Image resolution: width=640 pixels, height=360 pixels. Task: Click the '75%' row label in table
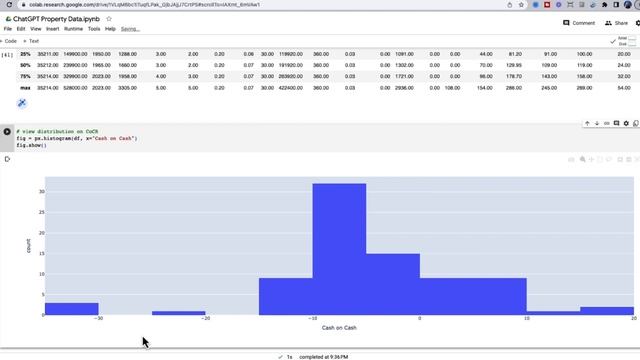25,76
